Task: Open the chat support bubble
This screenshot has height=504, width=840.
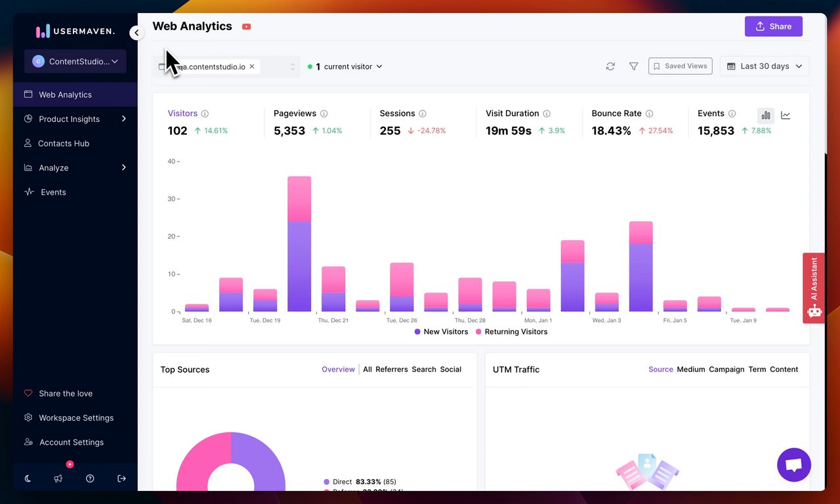Action: 794,465
